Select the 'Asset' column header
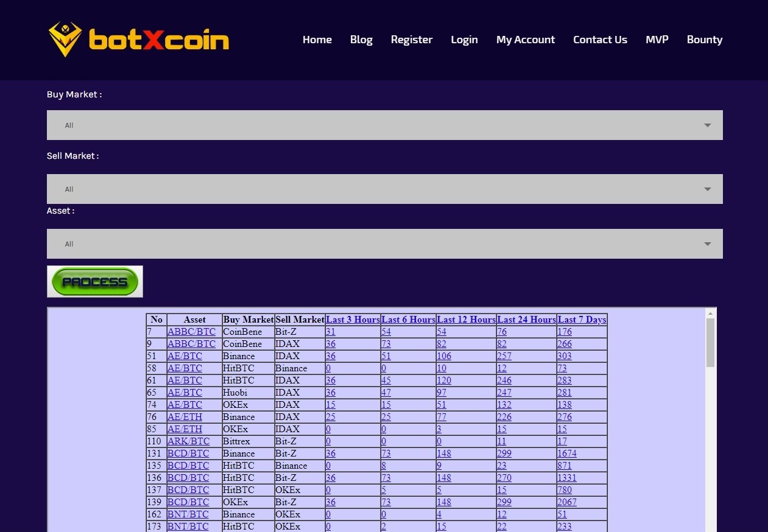Image resolution: width=768 pixels, height=532 pixels. [195, 320]
